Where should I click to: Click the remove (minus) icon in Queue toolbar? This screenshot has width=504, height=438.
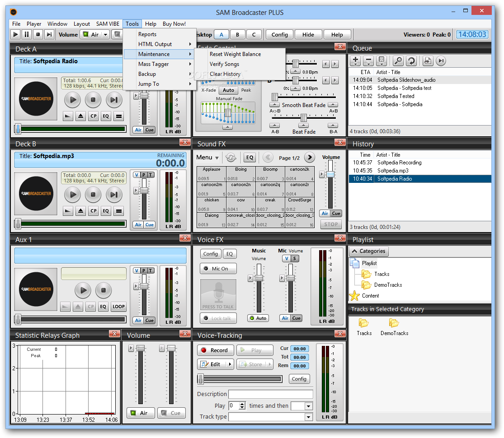pyautogui.click(x=368, y=61)
